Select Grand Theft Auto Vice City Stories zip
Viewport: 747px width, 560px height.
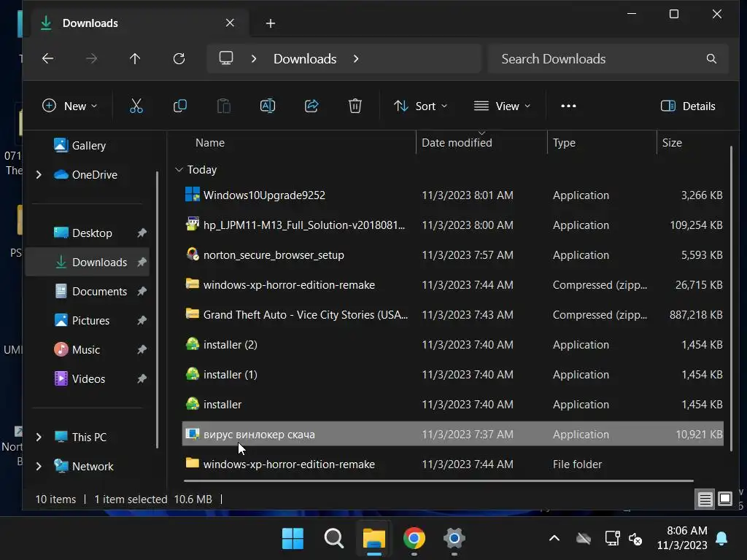[x=452, y=315]
